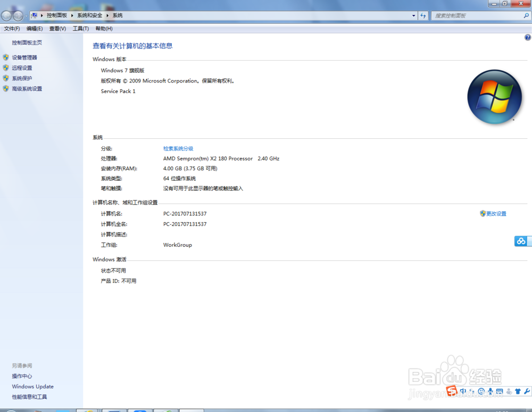Open 设备管理器 from the sidebar
This screenshot has height=412, width=532.
(24, 57)
